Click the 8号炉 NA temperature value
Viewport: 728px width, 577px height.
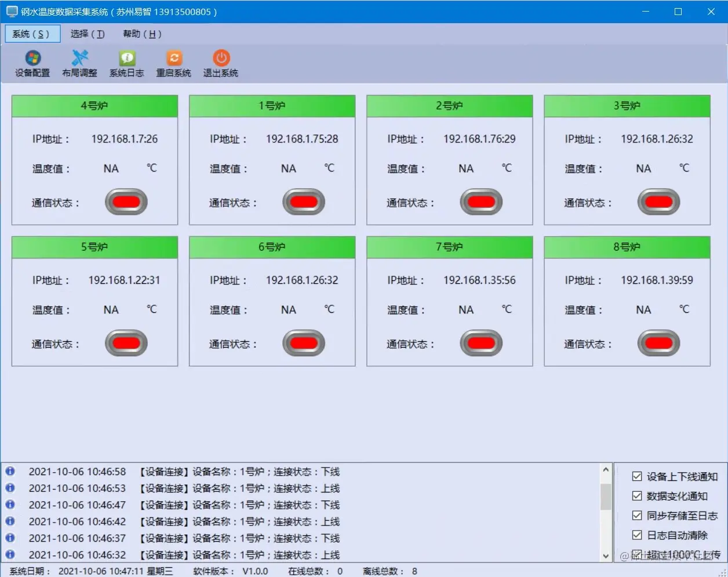click(643, 310)
